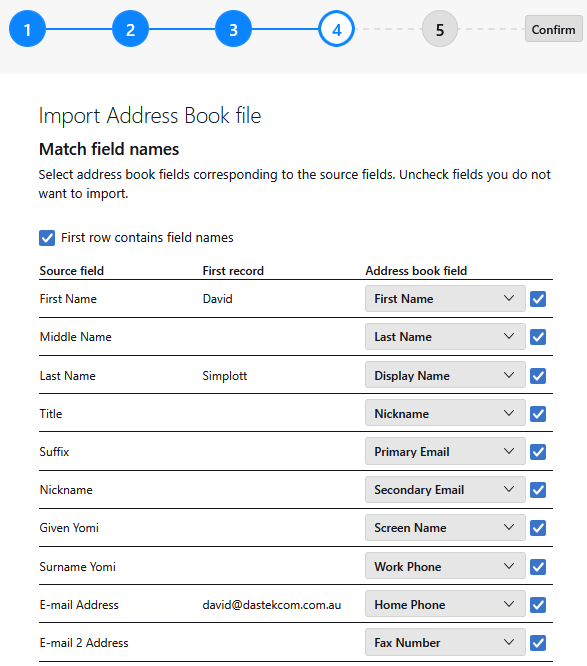Expand the Primary Email dropdown
Viewport: 587px width, 666px height.
click(x=445, y=452)
